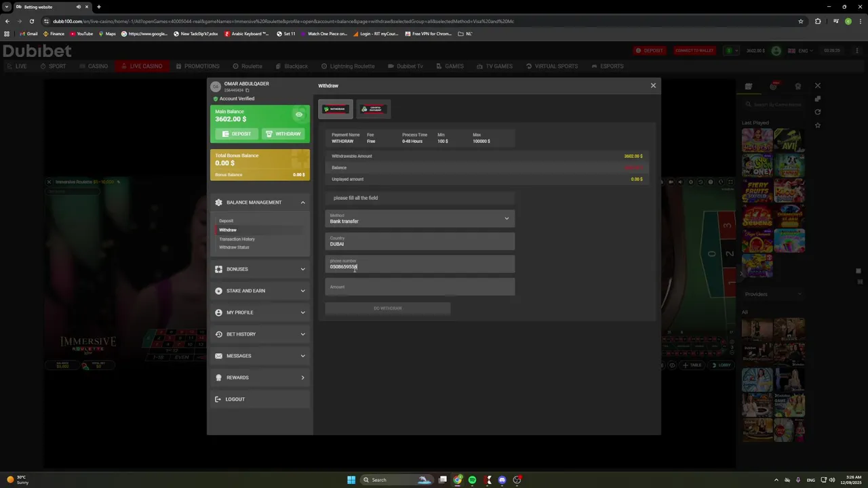Open the Live Casino menu item
The width and height of the screenshot is (868, 488).
tap(142, 66)
